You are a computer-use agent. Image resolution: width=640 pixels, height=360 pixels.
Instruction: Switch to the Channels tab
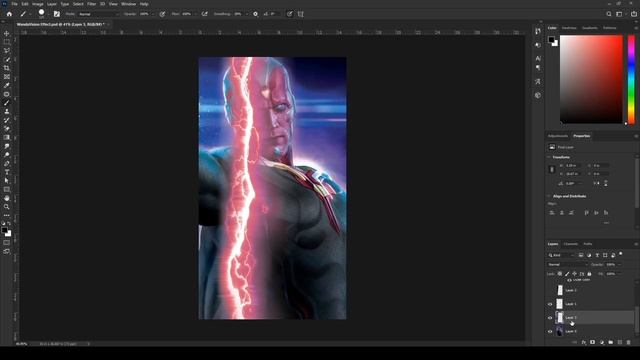point(571,244)
